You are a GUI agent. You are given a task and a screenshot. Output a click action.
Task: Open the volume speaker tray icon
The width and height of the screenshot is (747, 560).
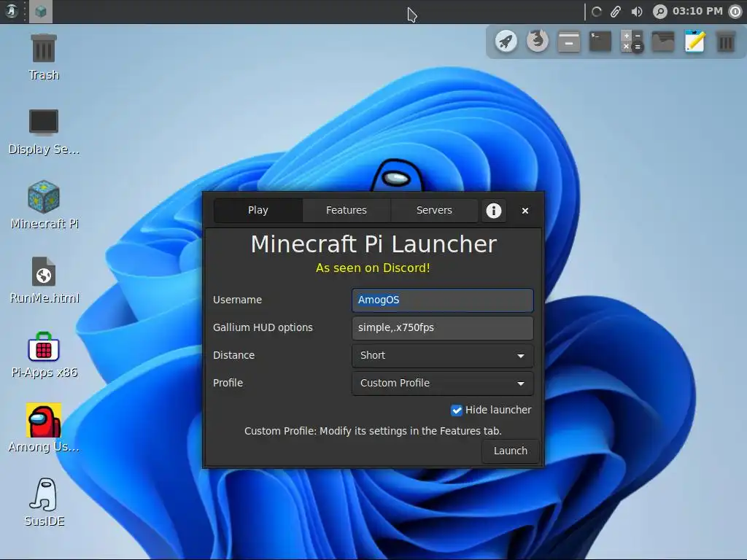pos(636,12)
